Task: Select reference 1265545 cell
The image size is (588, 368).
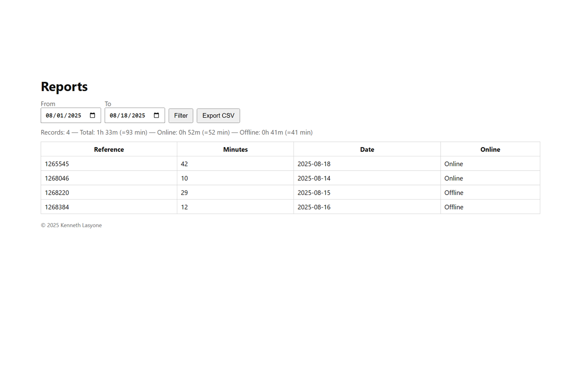Action: (x=57, y=164)
